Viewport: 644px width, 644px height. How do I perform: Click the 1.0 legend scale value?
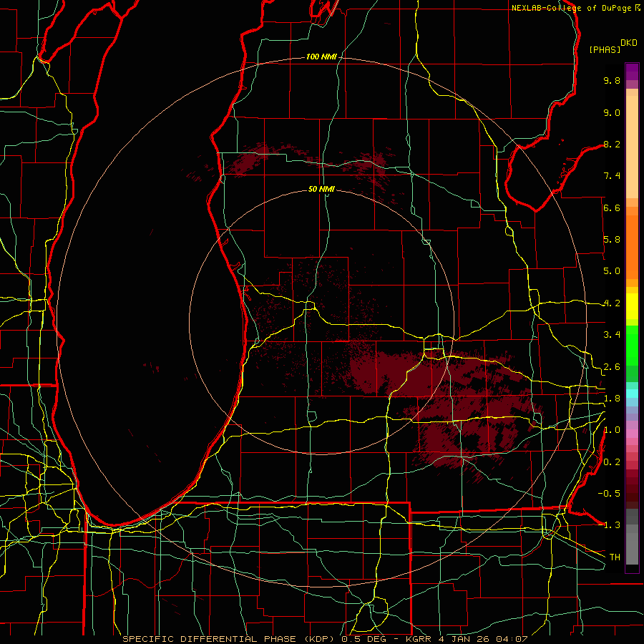click(x=612, y=430)
